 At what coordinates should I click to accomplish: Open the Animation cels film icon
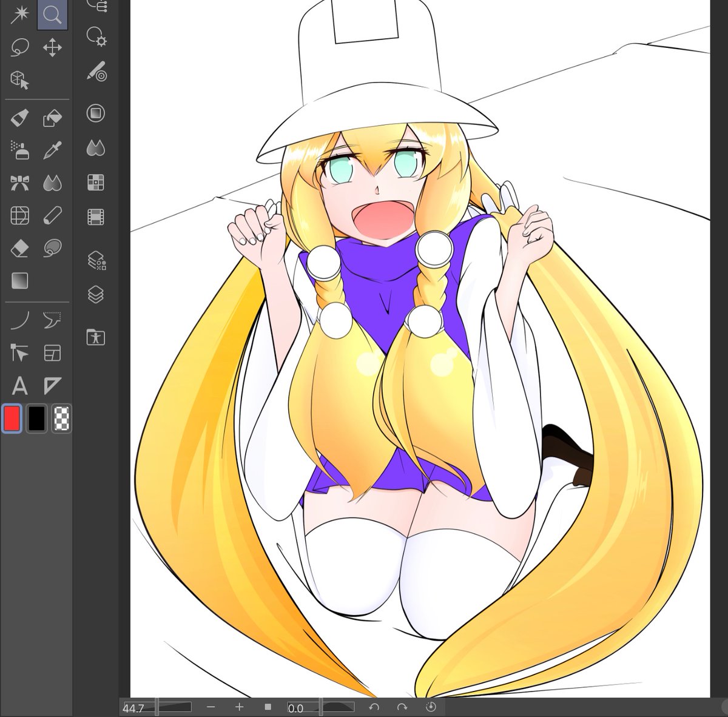[96, 216]
